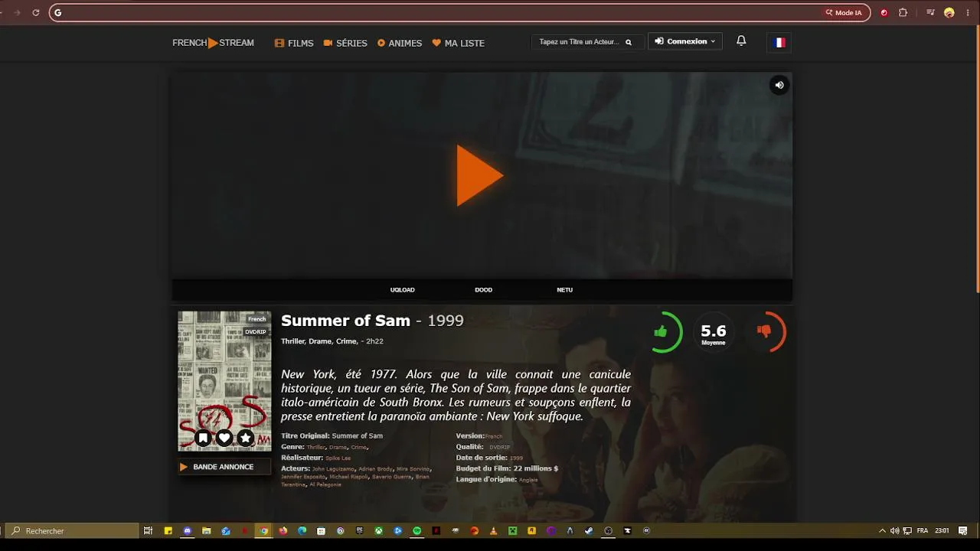Open actress Mira Sorvino's link
The width and height of the screenshot is (980, 551).
click(x=413, y=468)
